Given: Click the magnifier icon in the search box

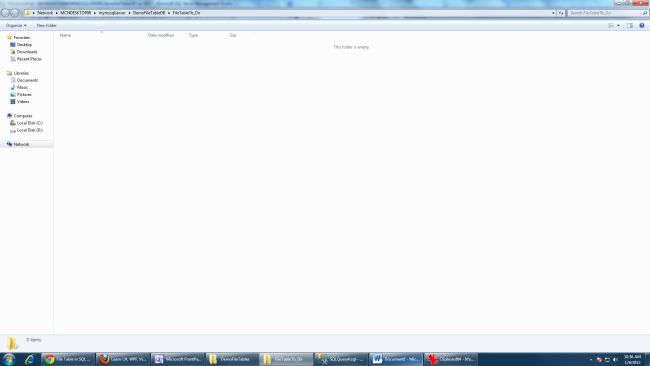Looking at the screenshot, I should tap(645, 13).
